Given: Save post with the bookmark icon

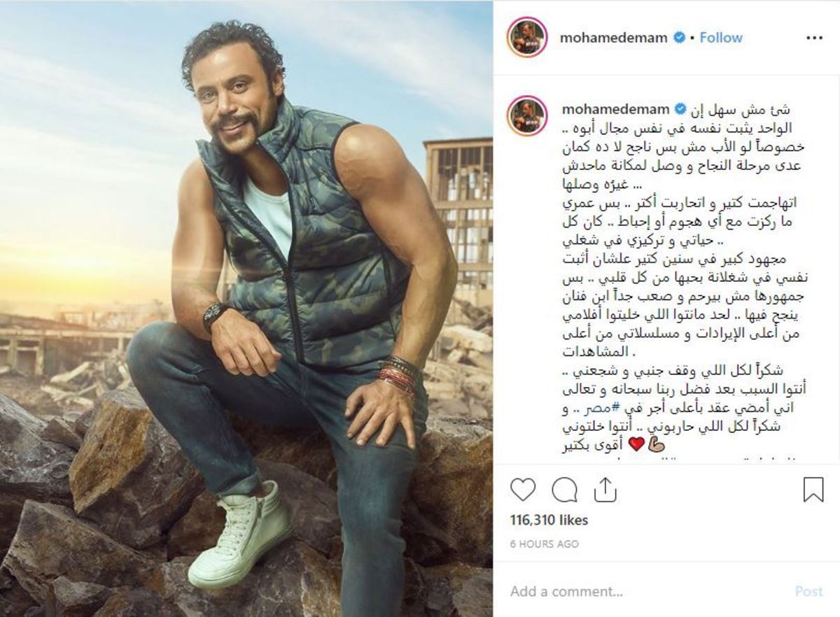Looking at the screenshot, I should (x=813, y=490).
